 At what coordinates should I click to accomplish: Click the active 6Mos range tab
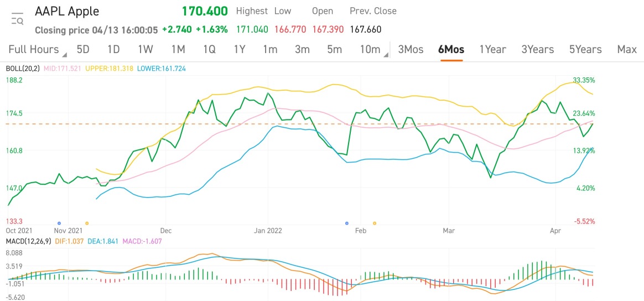pyautogui.click(x=451, y=49)
